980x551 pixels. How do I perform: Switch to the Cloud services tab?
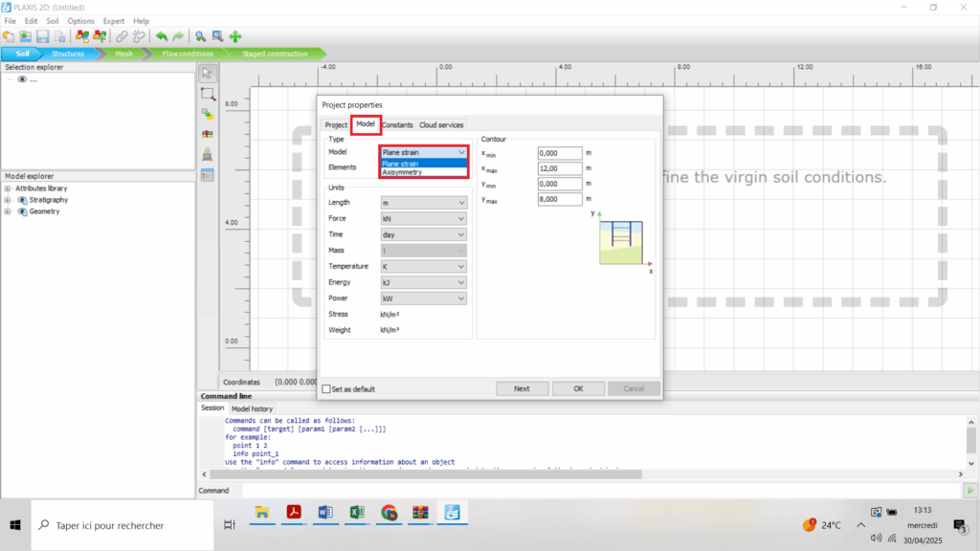point(441,125)
